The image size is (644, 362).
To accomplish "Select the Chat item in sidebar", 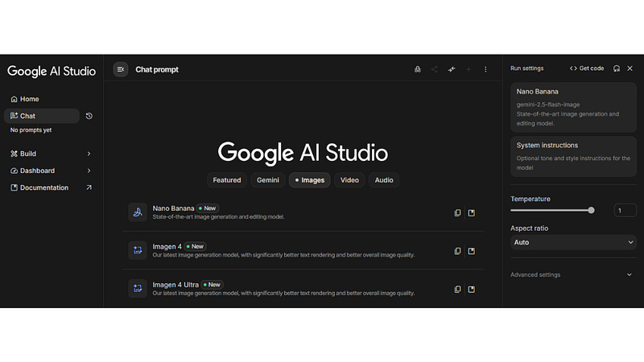I will pos(42,116).
